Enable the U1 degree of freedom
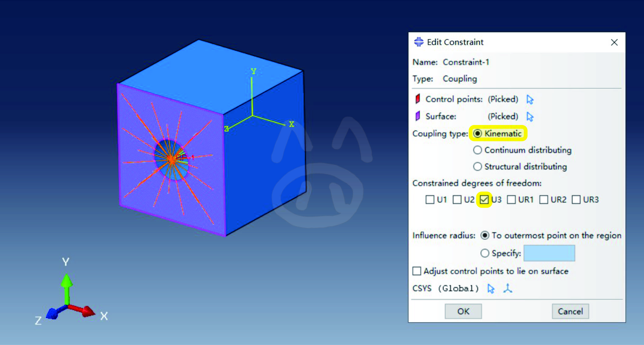Screen dimensions: 644x345 click(430, 200)
